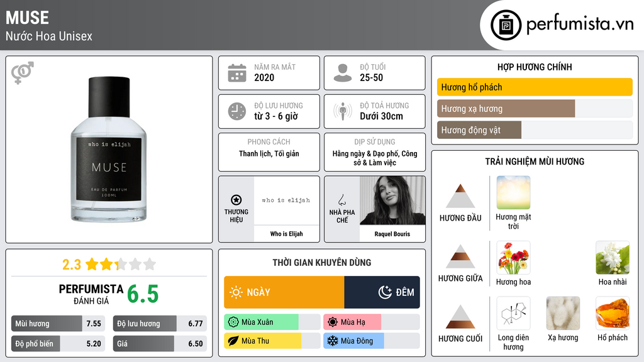Click the longevity value từ 3 - 6 giờ
Image resolution: width=644 pixels, height=362 pixels.
[x=276, y=116]
